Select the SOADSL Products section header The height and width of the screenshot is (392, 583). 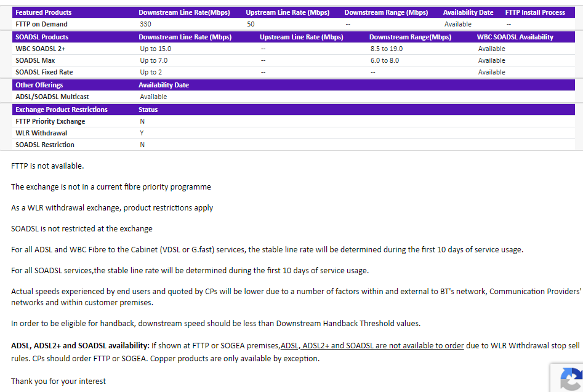click(x=42, y=37)
